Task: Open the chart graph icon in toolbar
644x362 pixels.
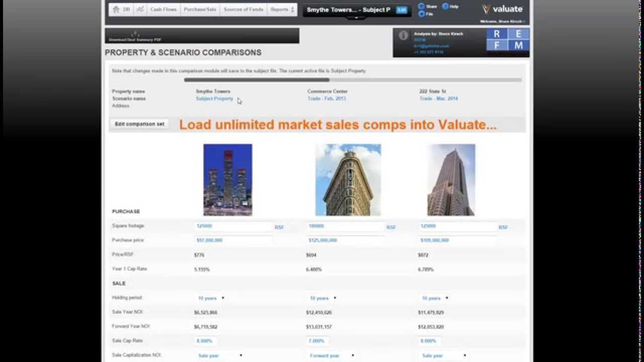Action: pyautogui.click(x=140, y=10)
